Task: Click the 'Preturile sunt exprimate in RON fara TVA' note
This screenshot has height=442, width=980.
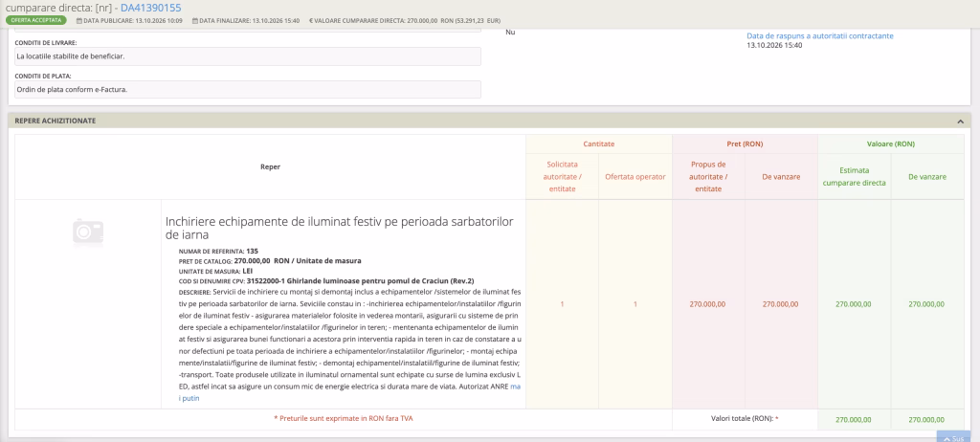Action: click(344, 418)
